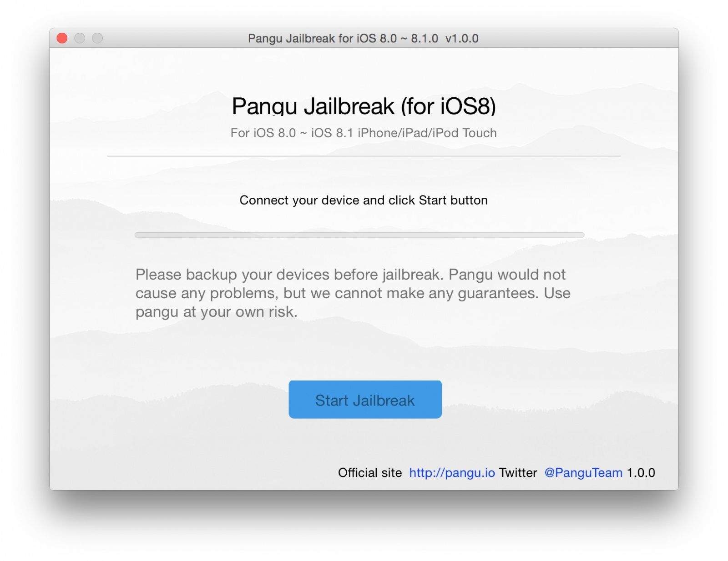Click the iOS 8.0 ~ iOS 8.1 subtitle

(x=364, y=133)
